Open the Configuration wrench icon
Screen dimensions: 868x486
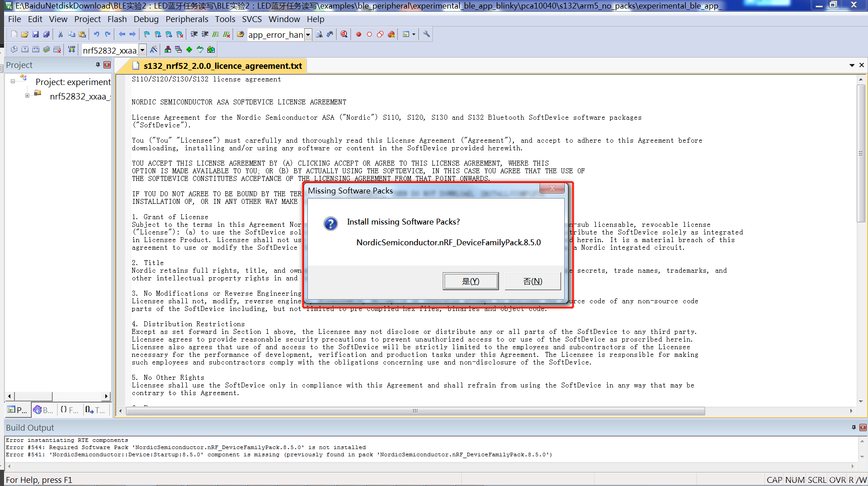(x=427, y=34)
